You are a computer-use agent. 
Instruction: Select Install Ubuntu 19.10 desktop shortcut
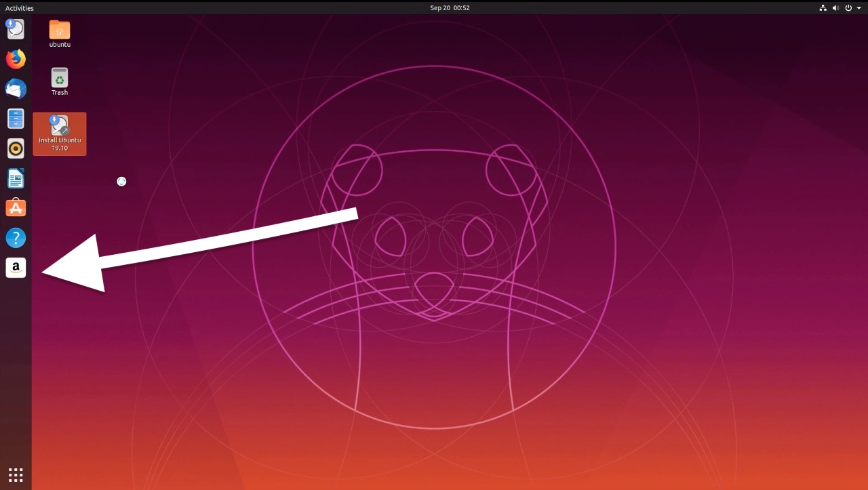(60, 134)
